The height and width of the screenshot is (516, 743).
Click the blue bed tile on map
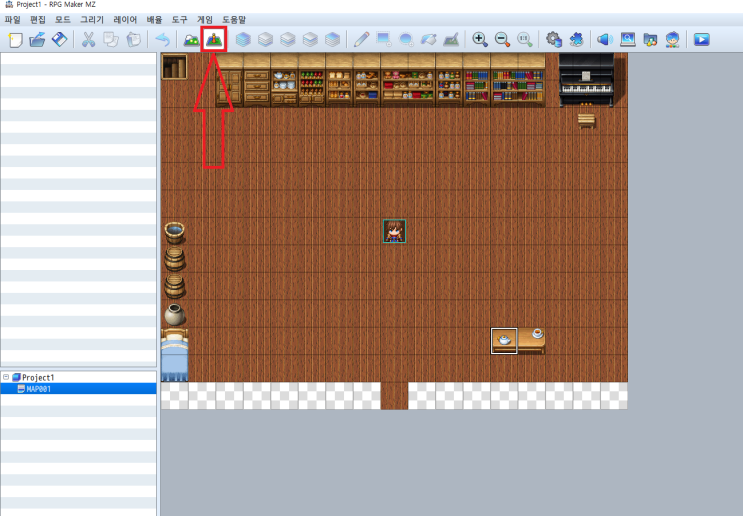click(x=174, y=355)
